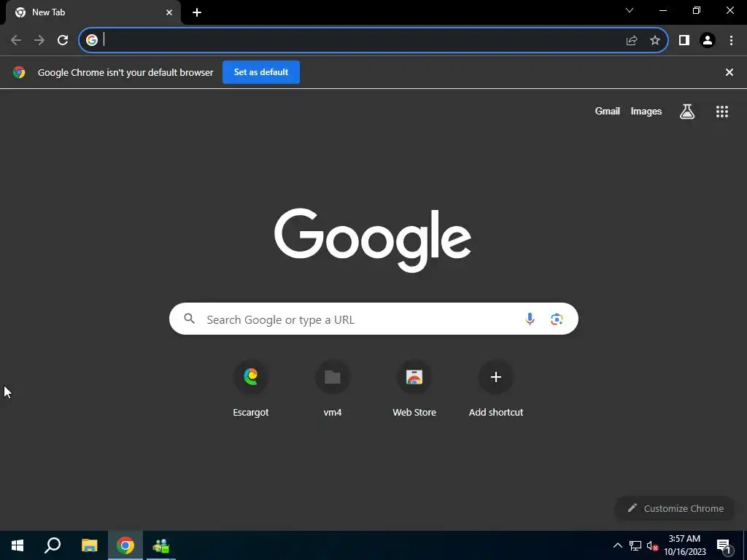Viewport: 747px width, 560px height.
Task: Open a new tab with plus button
Action: click(x=197, y=12)
